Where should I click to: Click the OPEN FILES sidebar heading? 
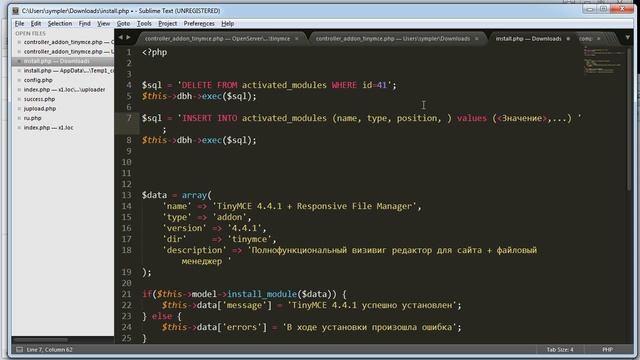[x=31, y=33]
